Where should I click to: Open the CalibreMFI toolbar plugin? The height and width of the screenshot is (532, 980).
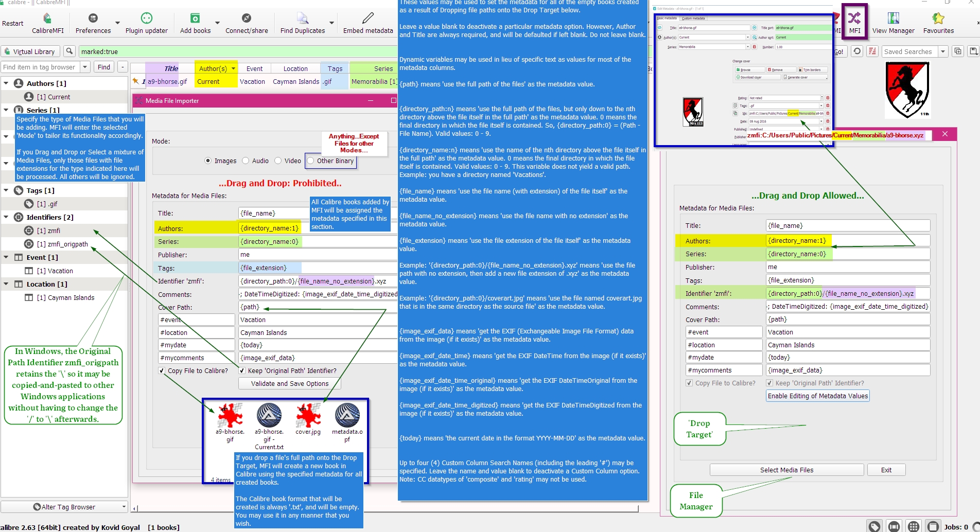(47, 23)
